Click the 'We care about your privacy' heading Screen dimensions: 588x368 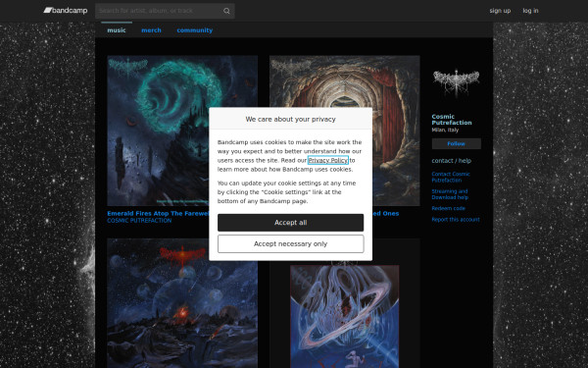291,119
